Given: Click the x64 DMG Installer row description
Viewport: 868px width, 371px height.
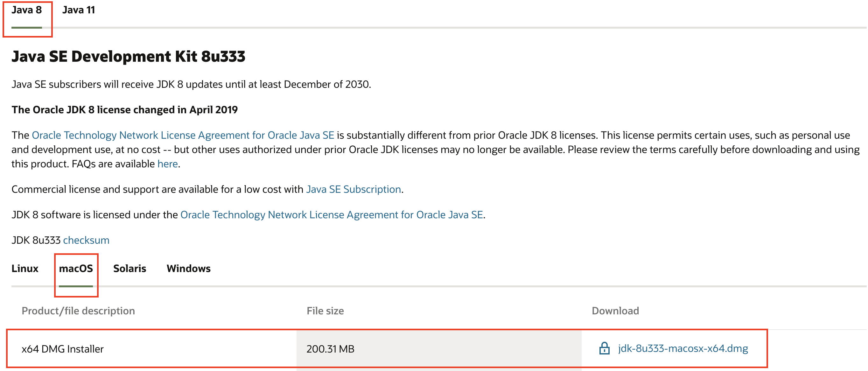Looking at the screenshot, I should pyautogui.click(x=63, y=349).
